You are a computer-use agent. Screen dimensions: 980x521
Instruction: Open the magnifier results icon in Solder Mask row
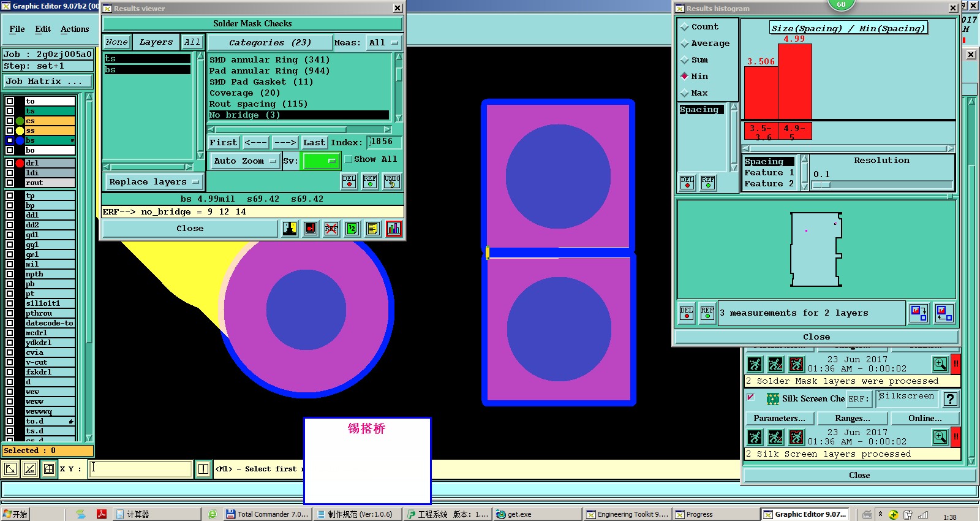940,364
